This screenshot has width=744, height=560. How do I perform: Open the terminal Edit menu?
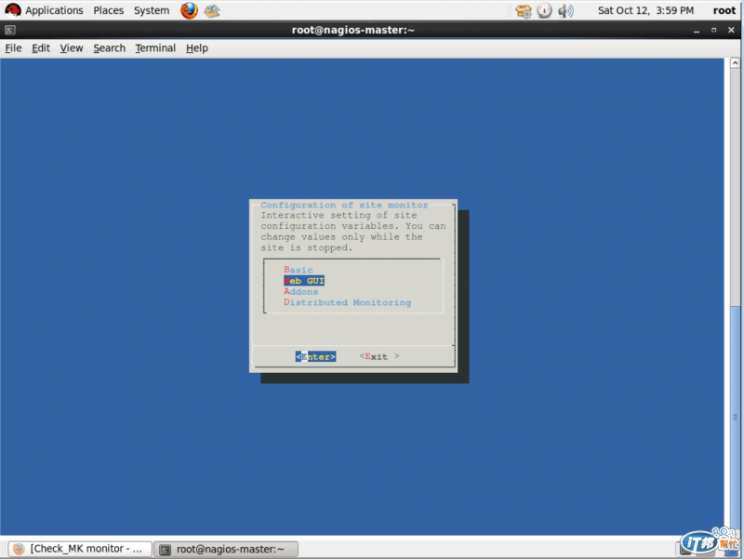[41, 48]
